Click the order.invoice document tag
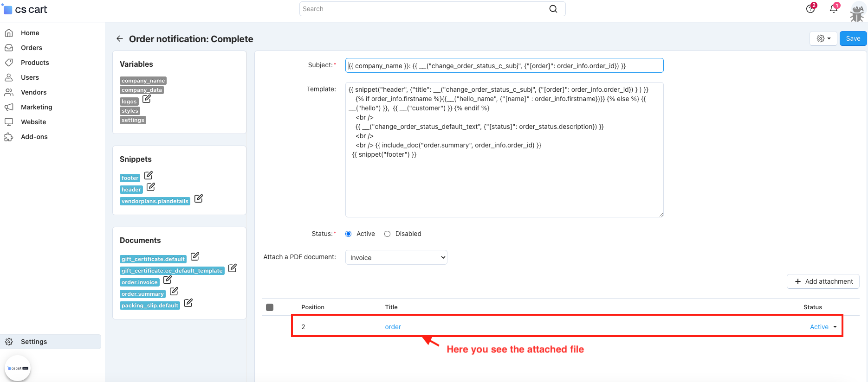 [140, 282]
